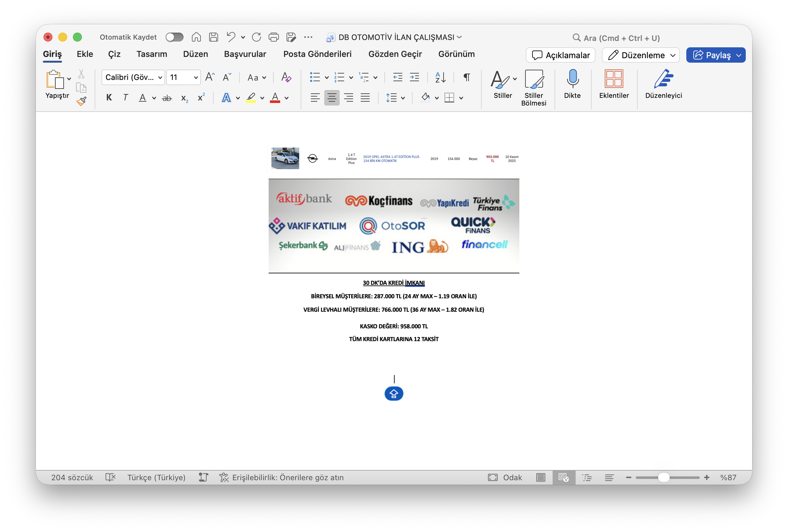
Task: Open the Başvurular tab
Action: tap(245, 54)
